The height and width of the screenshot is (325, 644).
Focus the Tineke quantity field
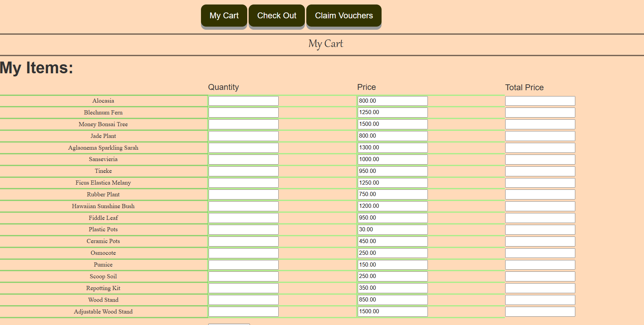pyautogui.click(x=243, y=171)
